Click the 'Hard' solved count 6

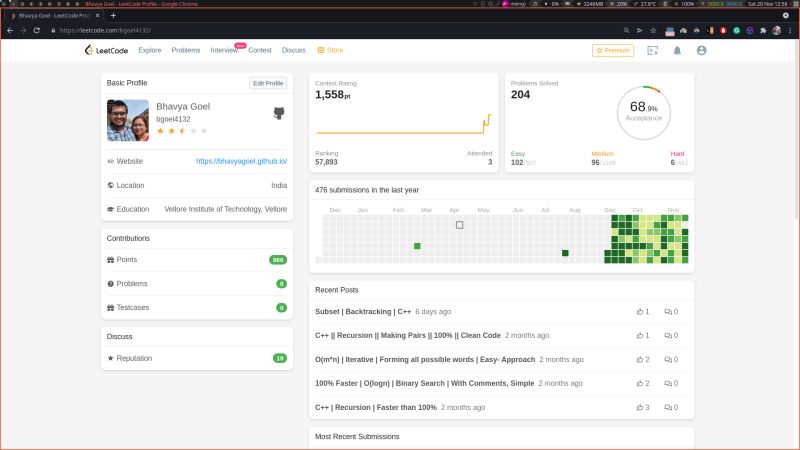pos(672,162)
